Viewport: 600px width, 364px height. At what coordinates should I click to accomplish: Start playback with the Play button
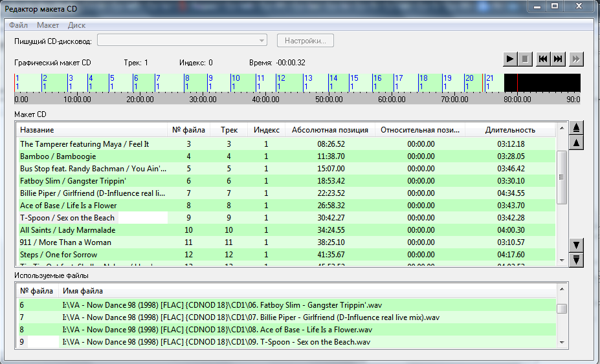click(x=509, y=59)
